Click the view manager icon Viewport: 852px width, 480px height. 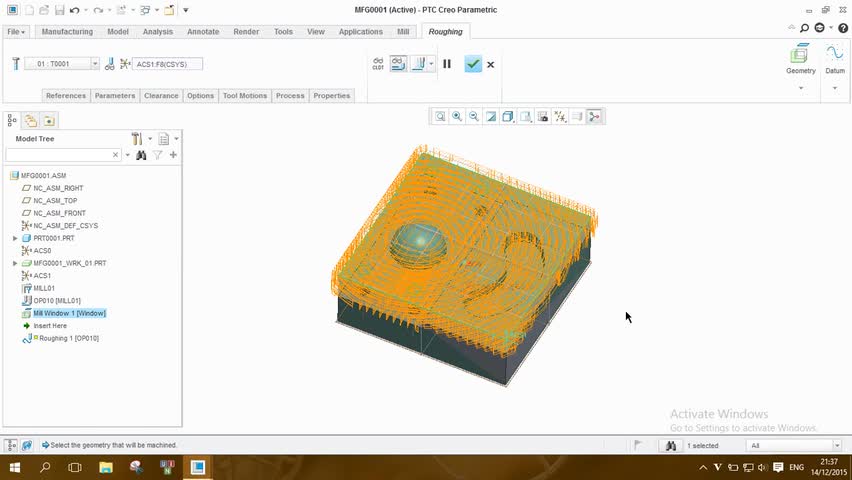(x=542, y=116)
